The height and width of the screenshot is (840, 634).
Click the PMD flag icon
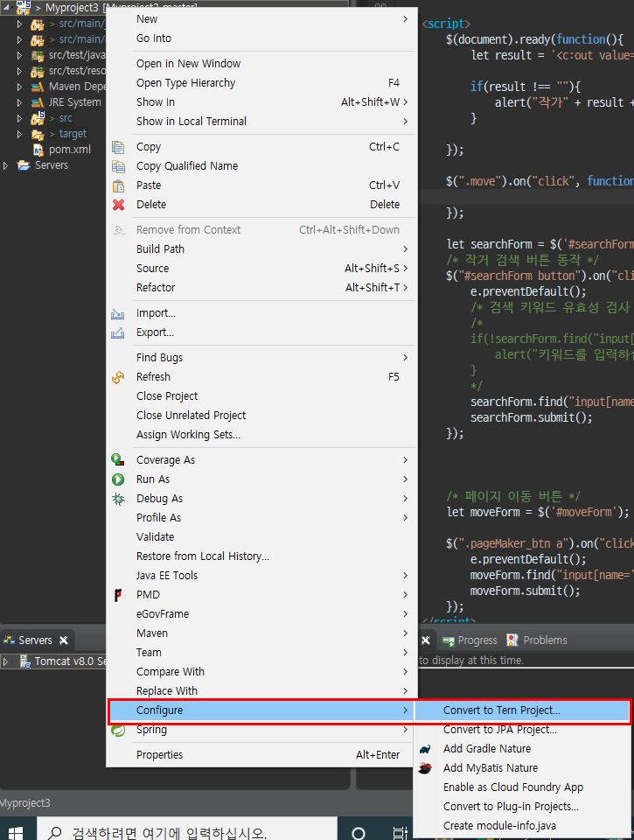point(118,595)
